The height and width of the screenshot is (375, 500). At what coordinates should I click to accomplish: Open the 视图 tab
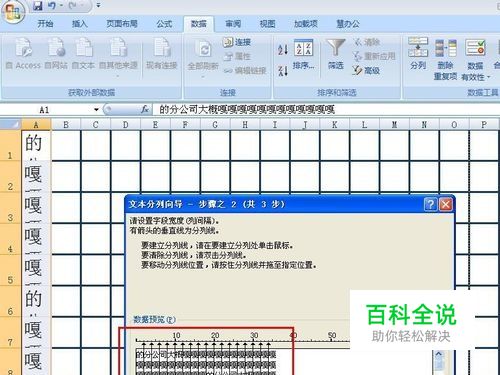point(267,24)
